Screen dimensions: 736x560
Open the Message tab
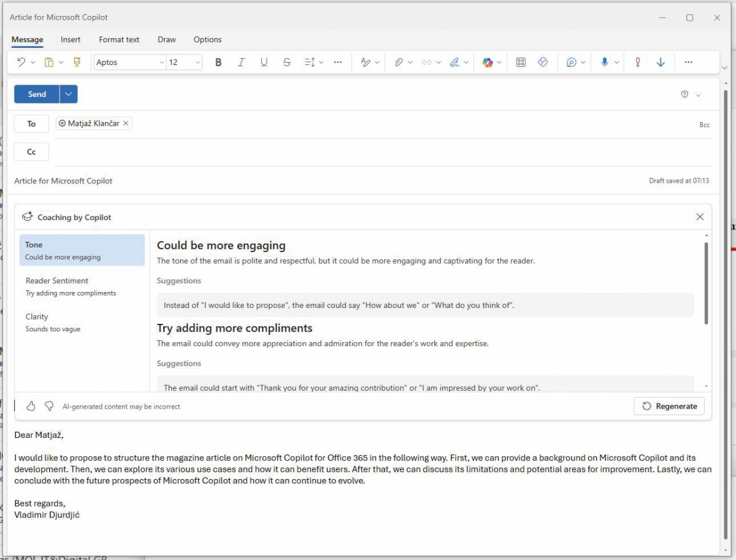pyautogui.click(x=28, y=40)
